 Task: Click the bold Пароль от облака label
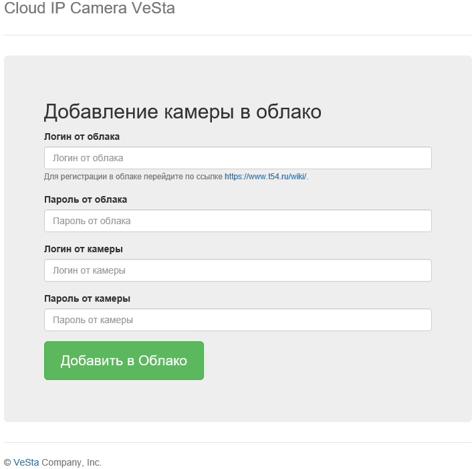pyautogui.click(x=86, y=199)
